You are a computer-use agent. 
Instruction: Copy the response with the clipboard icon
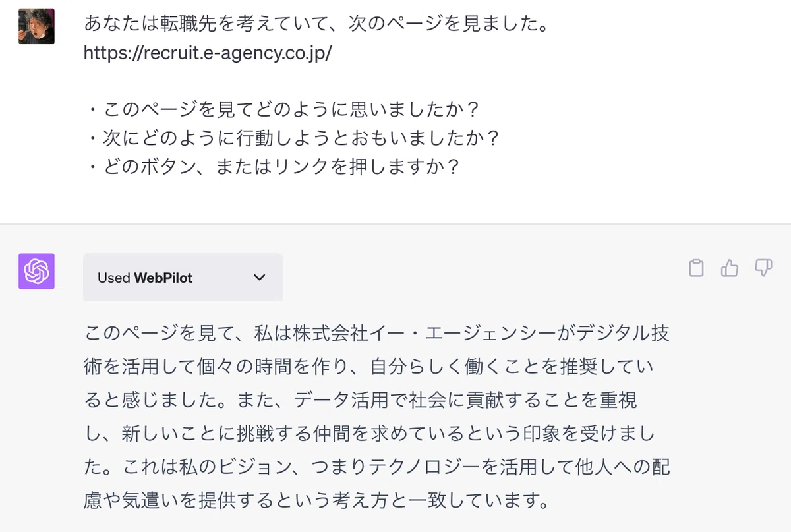coord(696,268)
